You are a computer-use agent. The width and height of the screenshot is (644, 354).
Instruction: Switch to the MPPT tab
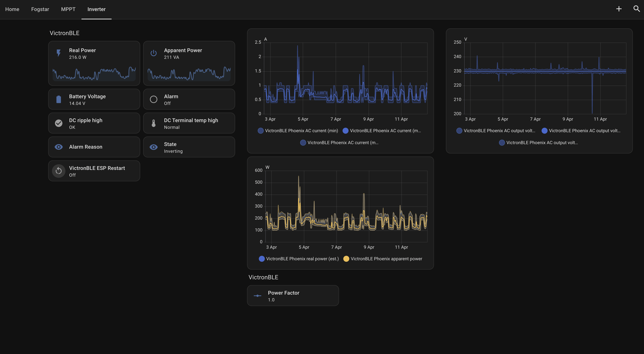[x=68, y=9]
